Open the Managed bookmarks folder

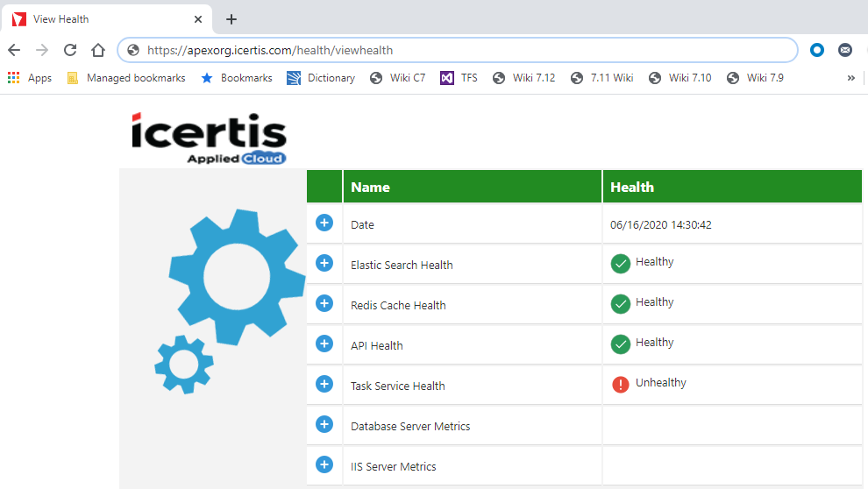[126, 78]
